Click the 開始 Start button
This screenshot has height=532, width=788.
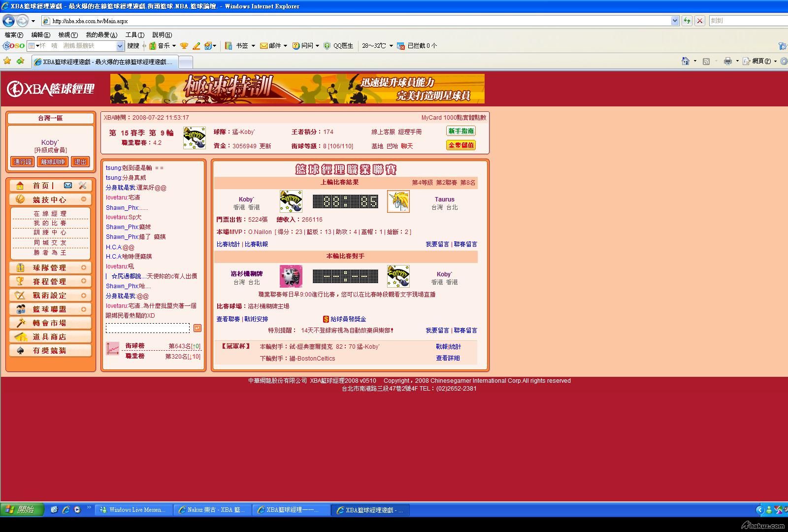[x=22, y=509]
